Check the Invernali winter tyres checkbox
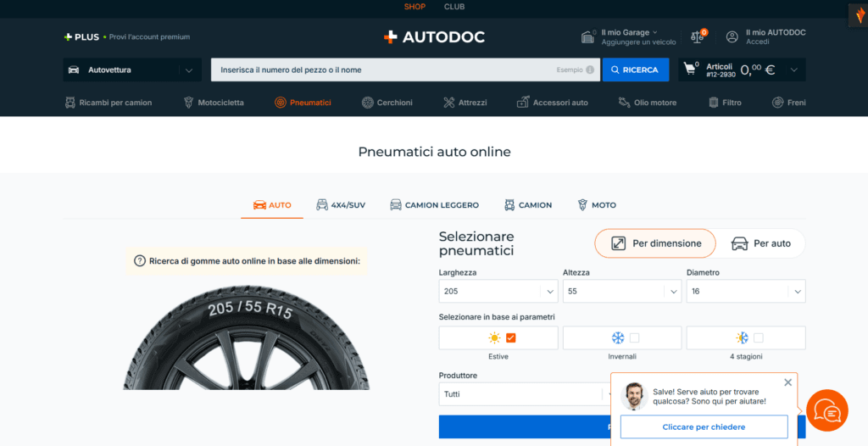The image size is (868, 446). point(634,338)
